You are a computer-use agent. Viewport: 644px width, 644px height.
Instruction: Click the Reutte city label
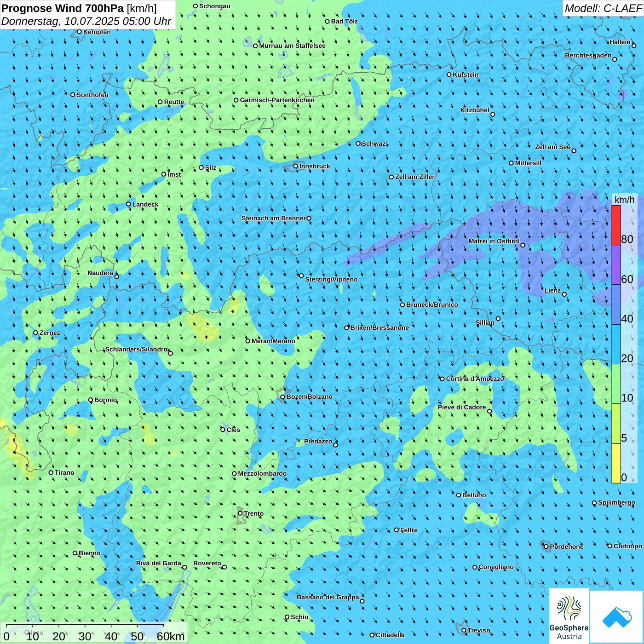174,102
